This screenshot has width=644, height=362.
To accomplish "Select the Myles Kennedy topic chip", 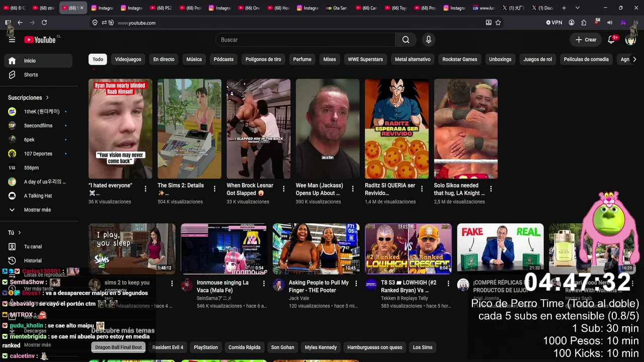I will pyautogui.click(x=320, y=347).
